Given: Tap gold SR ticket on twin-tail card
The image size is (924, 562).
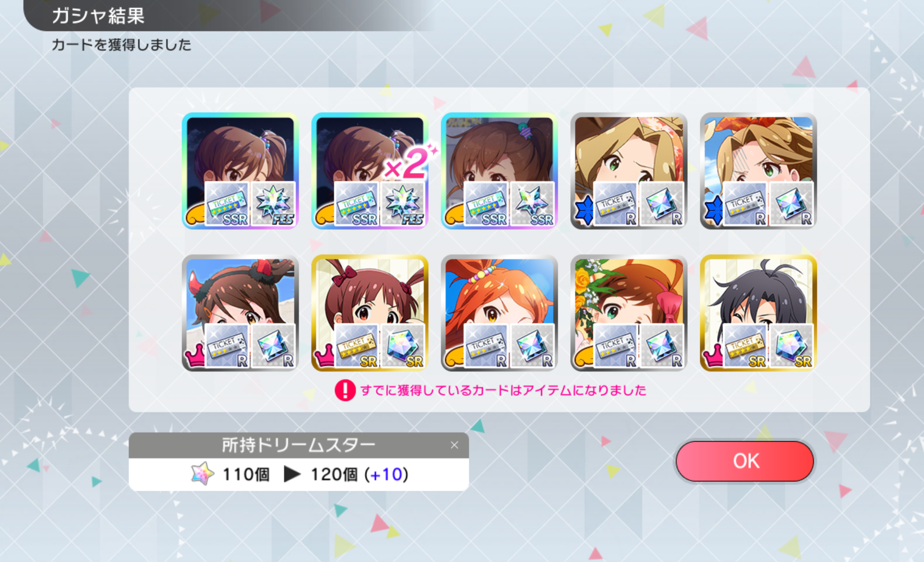Looking at the screenshot, I should coord(356,346).
